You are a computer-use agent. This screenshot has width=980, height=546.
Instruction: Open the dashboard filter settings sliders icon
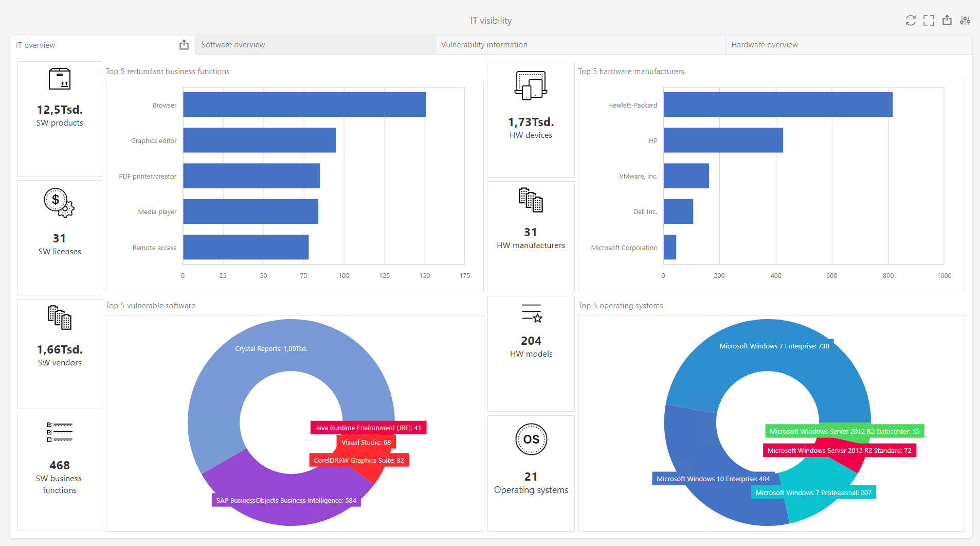tap(965, 21)
